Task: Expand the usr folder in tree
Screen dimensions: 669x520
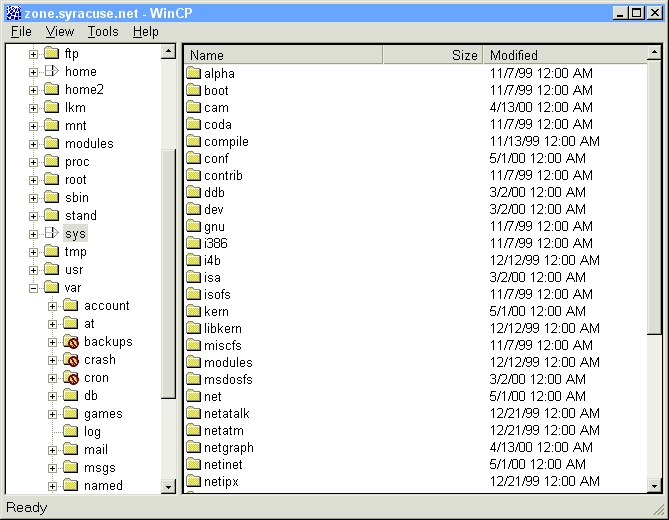Action: pos(33,270)
